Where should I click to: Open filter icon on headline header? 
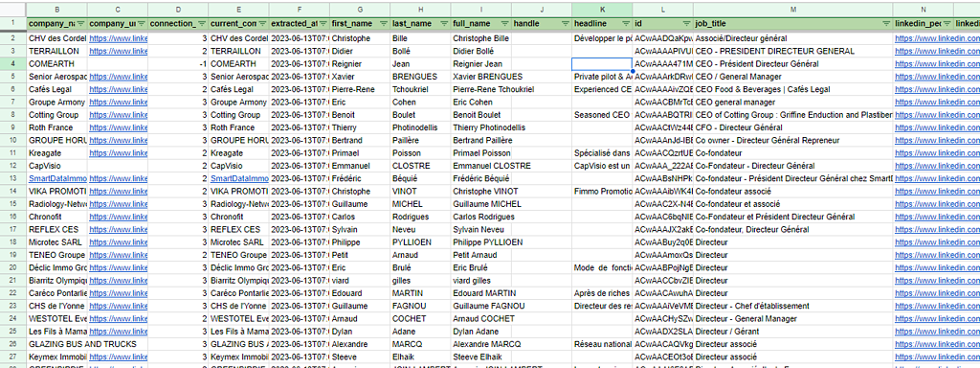point(626,24)
